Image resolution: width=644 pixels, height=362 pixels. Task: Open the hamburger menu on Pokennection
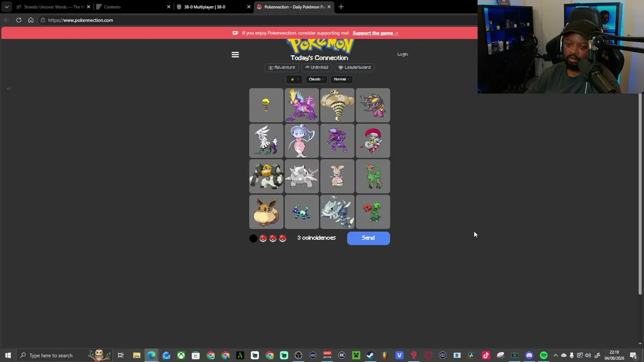tap(235, 54)
